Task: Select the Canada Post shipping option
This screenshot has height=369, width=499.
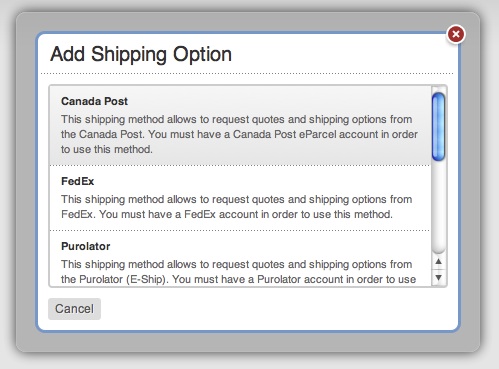Action: pos(240,125)
